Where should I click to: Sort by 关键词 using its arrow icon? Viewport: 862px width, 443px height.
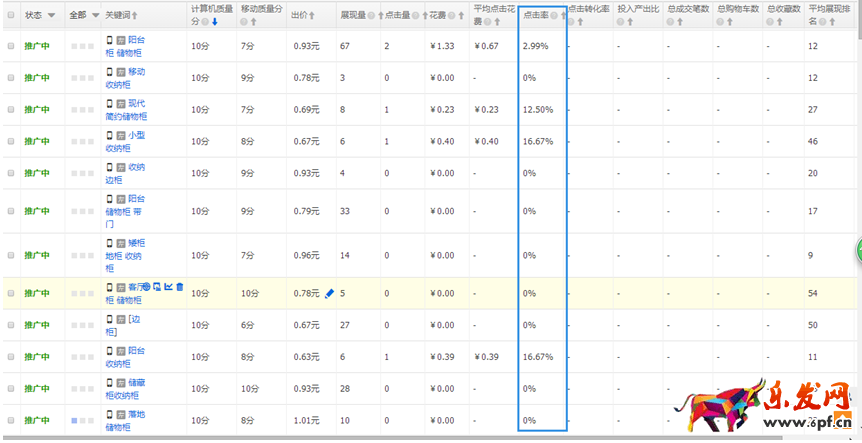(x=135, y=16)
